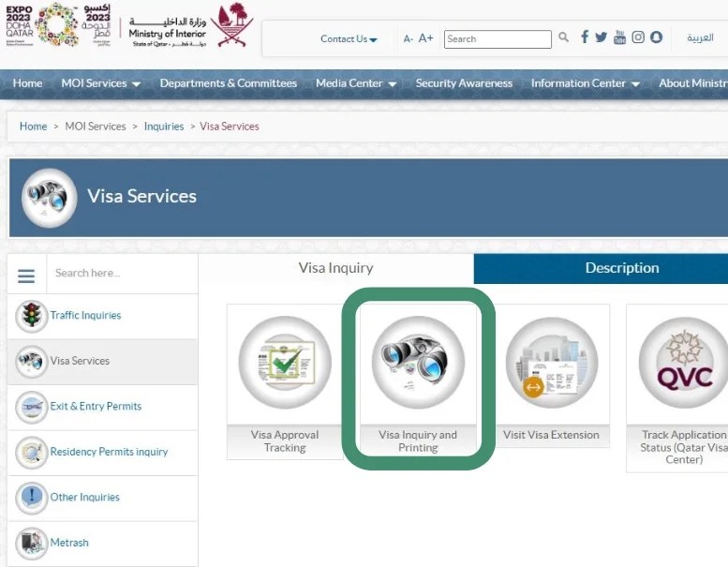Open the YouTube channel icon
The height and width of the screenshot is (567, 728).
(620, 37)
